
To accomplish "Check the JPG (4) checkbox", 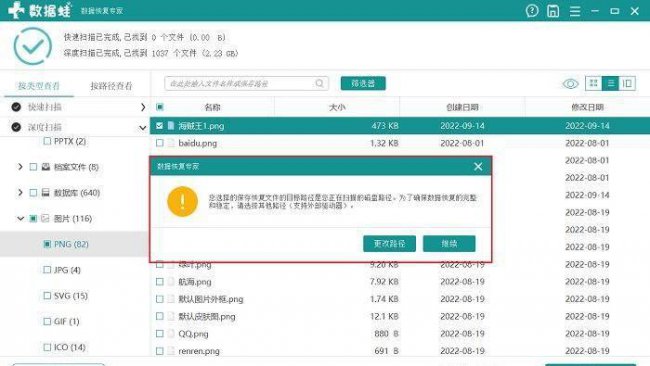I will click(x=47, y=270).
